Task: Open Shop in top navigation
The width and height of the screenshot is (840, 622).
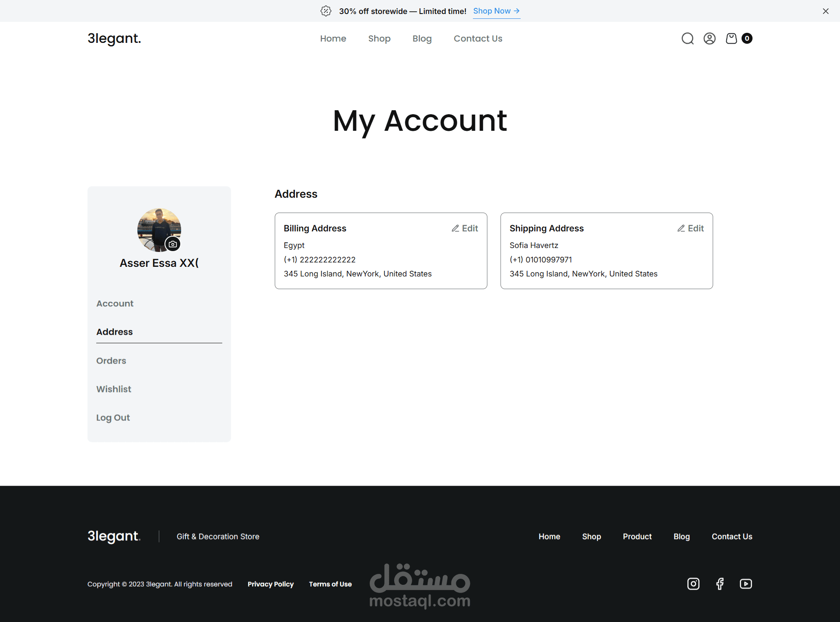Action: click(379, 38)
